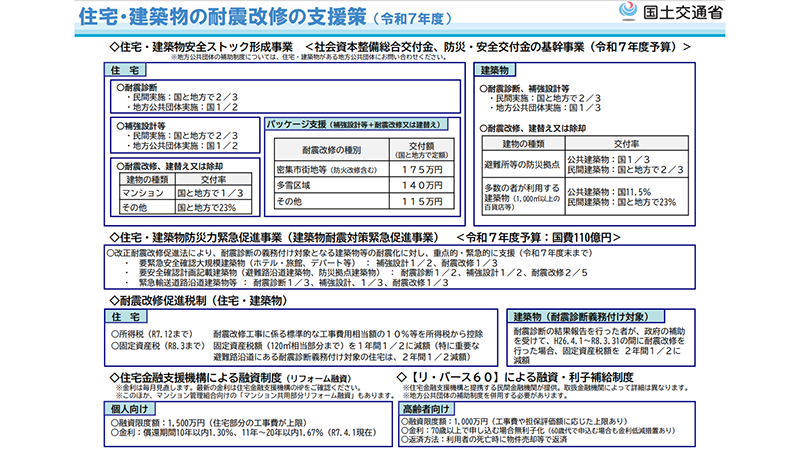Click '○融資限度額:1,000万円' line
Screen dimensions: 800x450
(x=514, y=421)
